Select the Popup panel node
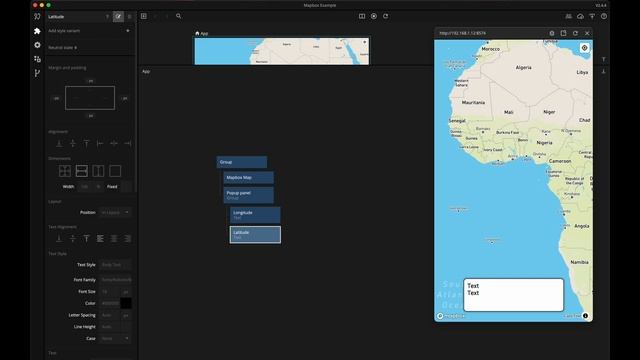This screenshot has height=360, width=640. 249,195
